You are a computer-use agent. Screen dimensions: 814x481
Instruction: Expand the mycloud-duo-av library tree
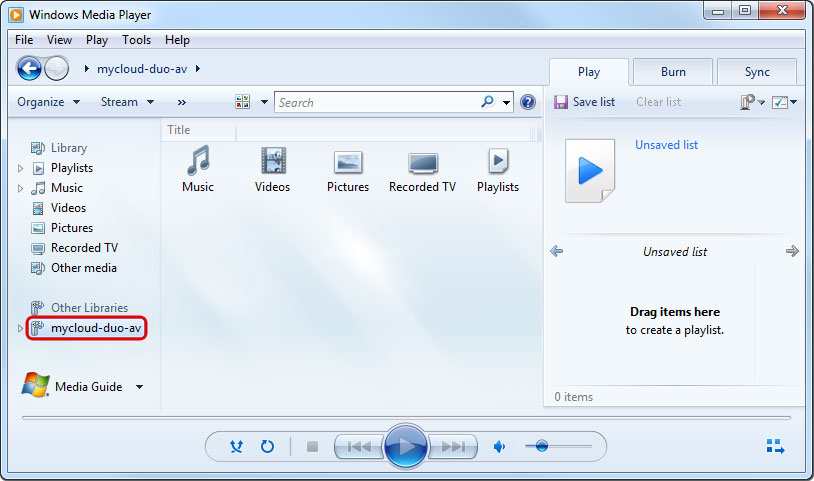point(20,328)
